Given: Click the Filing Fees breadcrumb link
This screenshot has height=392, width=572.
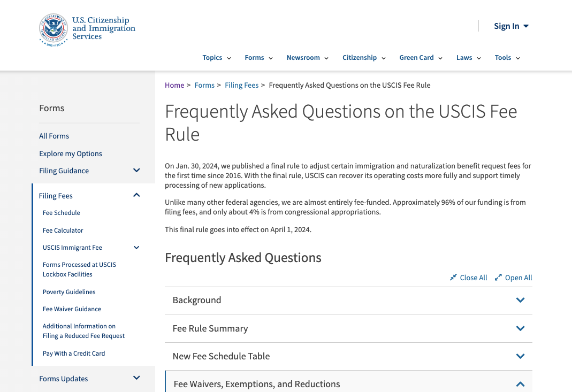Looking at the screenshot, I should tap(241, 86).
